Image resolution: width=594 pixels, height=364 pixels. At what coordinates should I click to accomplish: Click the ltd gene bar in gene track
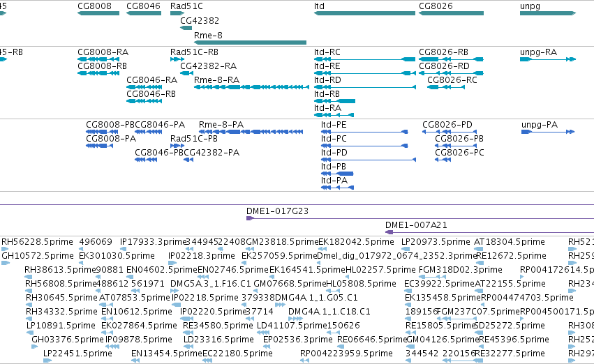[364, 13]
